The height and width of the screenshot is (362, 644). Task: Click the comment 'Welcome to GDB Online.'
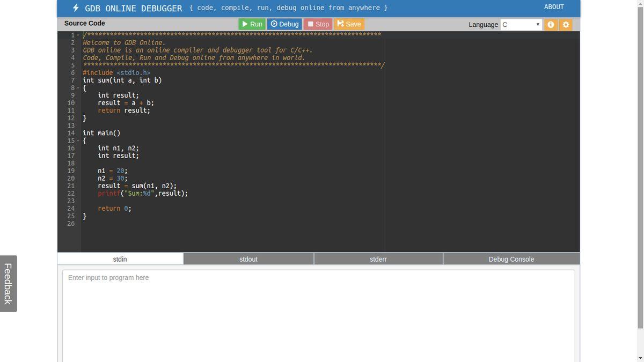coord(124,43)
